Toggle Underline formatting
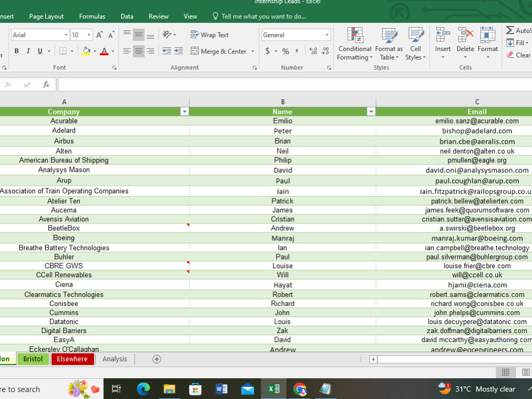The image size is (532, 399). click(40, 51)
